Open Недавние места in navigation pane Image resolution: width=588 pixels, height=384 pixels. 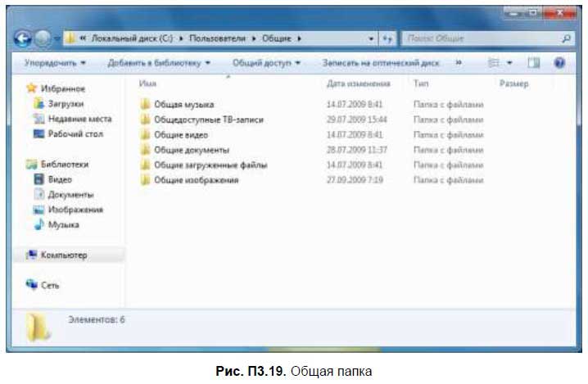click(80, 119)
